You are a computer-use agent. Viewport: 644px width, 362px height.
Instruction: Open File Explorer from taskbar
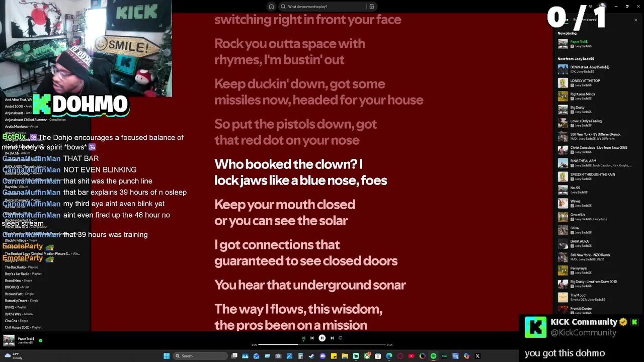pyautogui.click(x=345, y=356)
